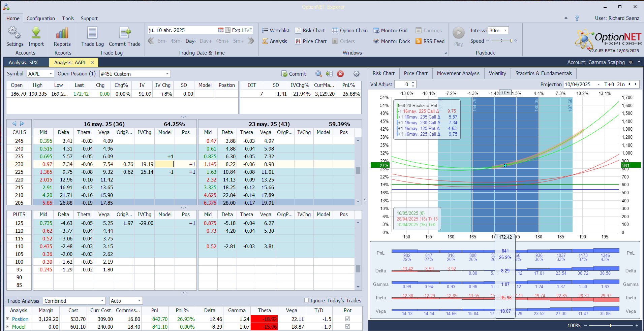The width and height of the screenshot is (644, 331).
Task: Expand the Position row
Action: click(x=7, y=319)
